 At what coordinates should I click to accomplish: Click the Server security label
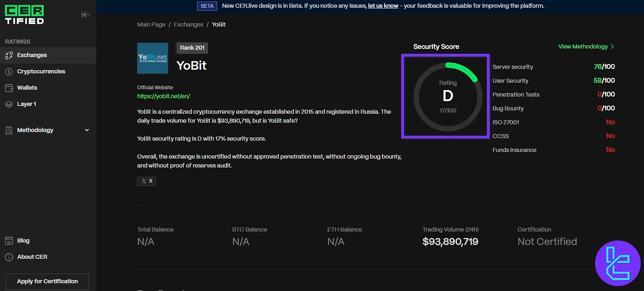[513, 67]
